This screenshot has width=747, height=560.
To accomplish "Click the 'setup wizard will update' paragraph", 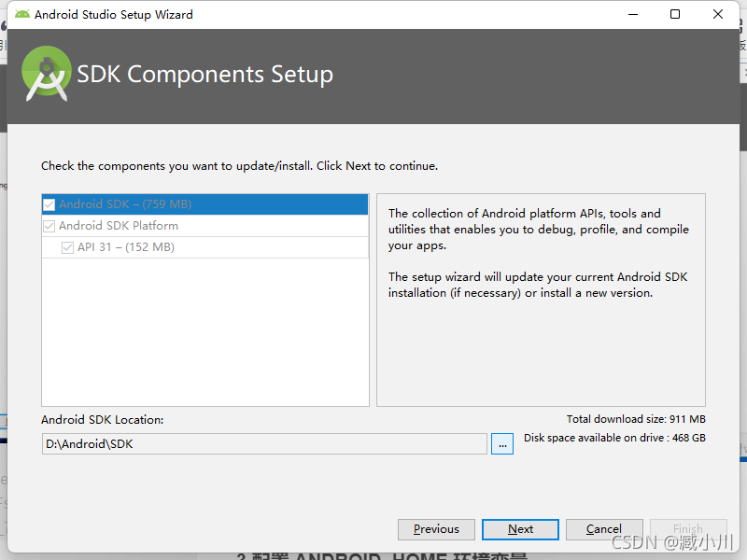I will coord(538,285).
